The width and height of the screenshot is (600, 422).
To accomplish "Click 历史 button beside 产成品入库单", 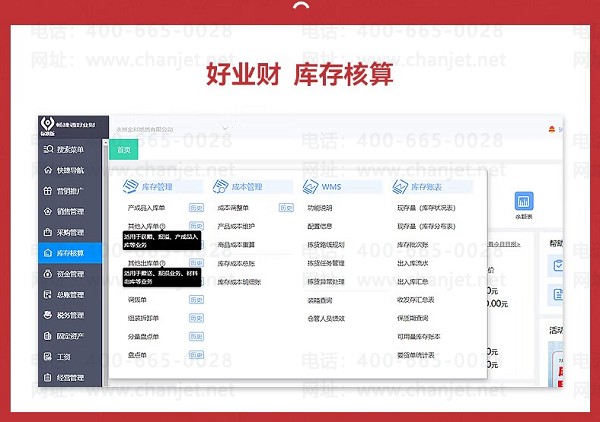I will (196, 208).
